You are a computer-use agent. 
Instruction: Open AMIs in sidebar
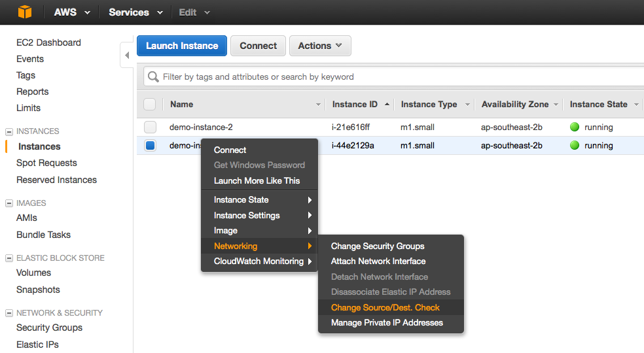pyautogui.click(x=27, y=218)
